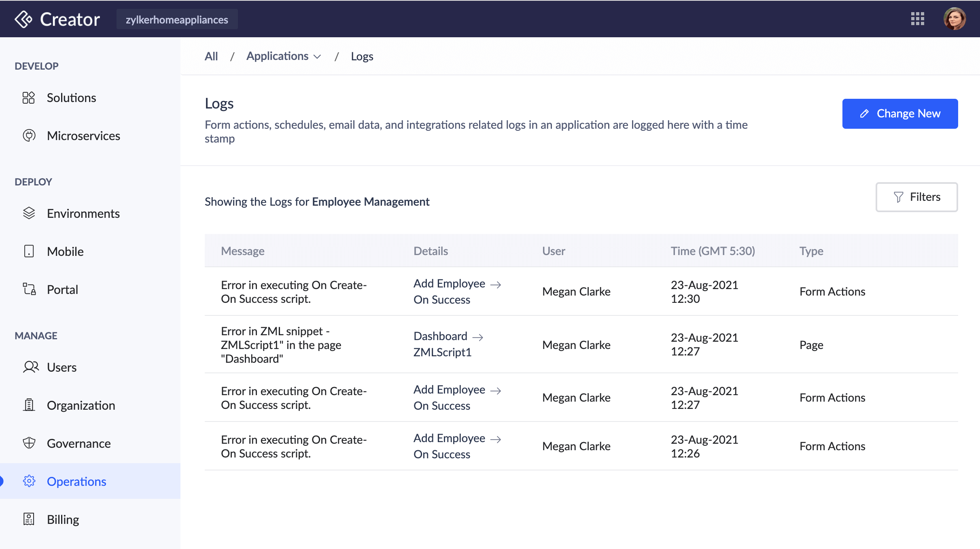The image size is (980, 549).
Task: Click the Page type cell
Action: pos(811,345)
